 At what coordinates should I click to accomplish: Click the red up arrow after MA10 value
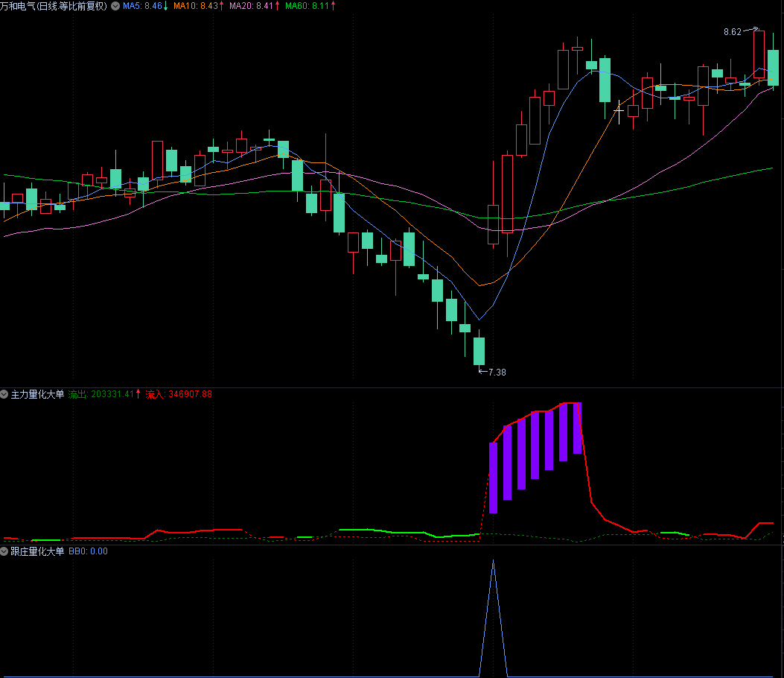coord(223,6)
